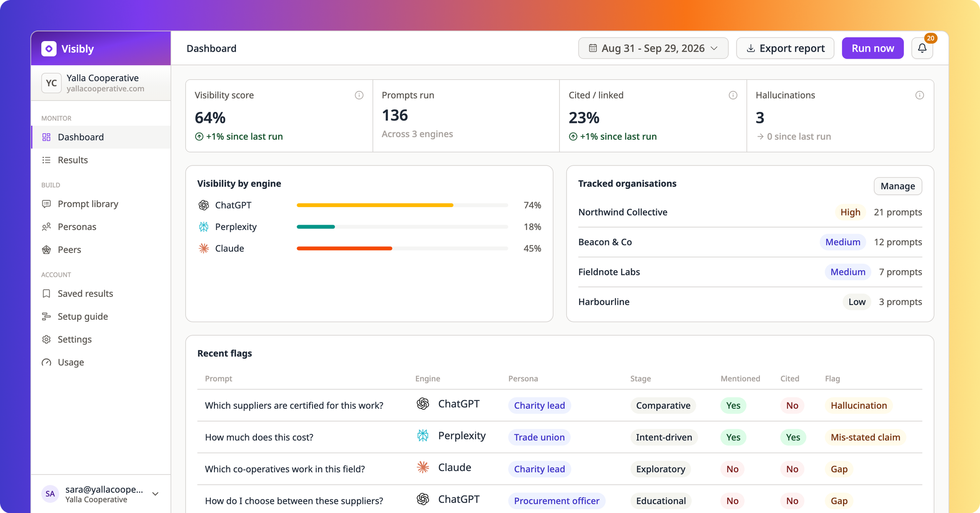The height and width of the screenshot is (513, 980).
Task: Click the Cited / linked info icon
Action: (x=733, y=95)
